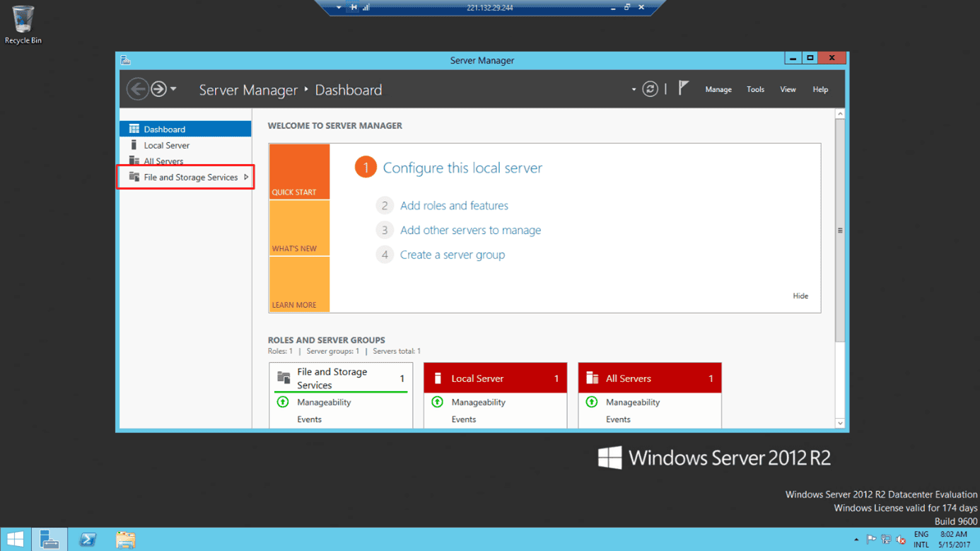This screenshot has width=980, height=551.
Task: Show hidden system tray icons
Action: click(x=856, y=540)
